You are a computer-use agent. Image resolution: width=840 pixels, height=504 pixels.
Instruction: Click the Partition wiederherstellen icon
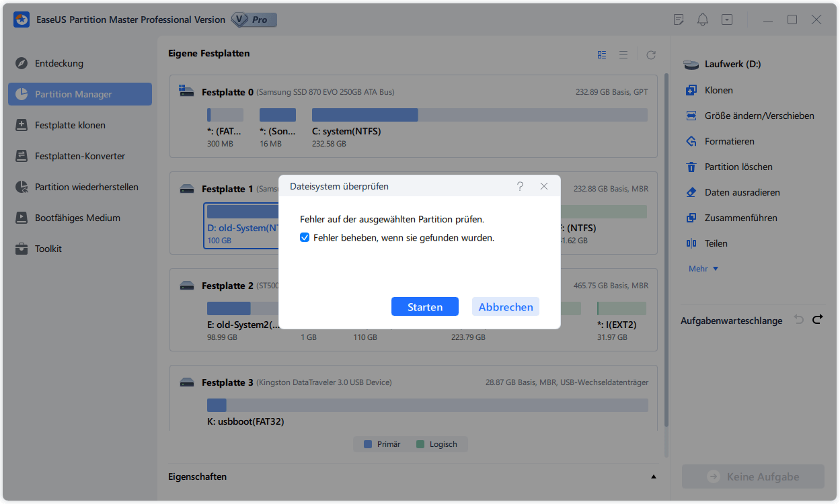(22, 187)
